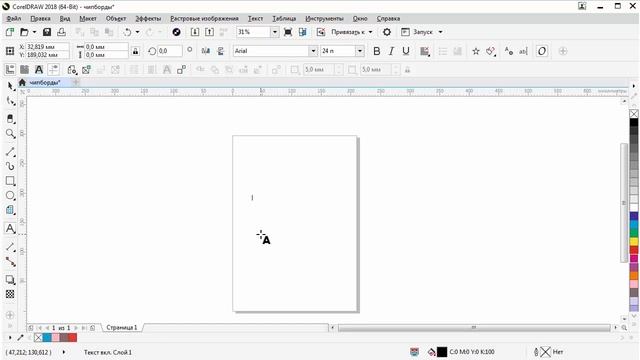Save the document

[47, 32]
